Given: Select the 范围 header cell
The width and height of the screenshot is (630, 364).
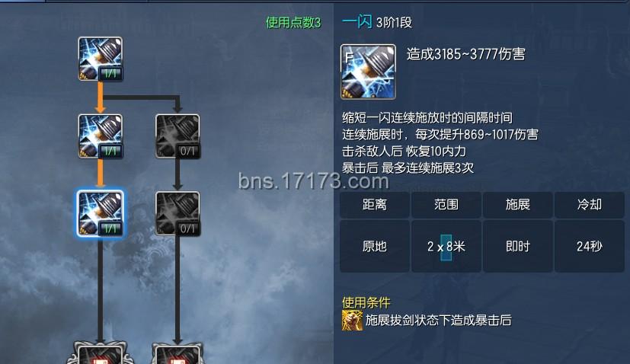Looking at the screenshot, I should [x=446, y=205].
